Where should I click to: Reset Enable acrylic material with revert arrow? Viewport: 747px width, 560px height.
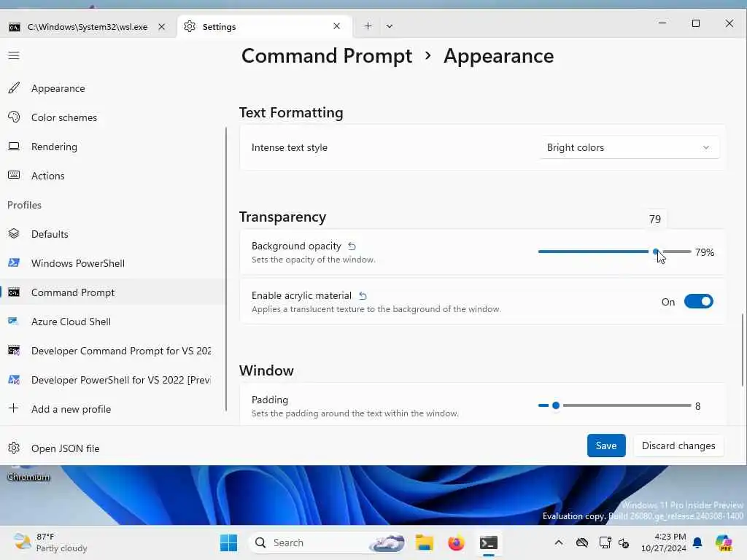pyautogui.click(x=363, y=296)
